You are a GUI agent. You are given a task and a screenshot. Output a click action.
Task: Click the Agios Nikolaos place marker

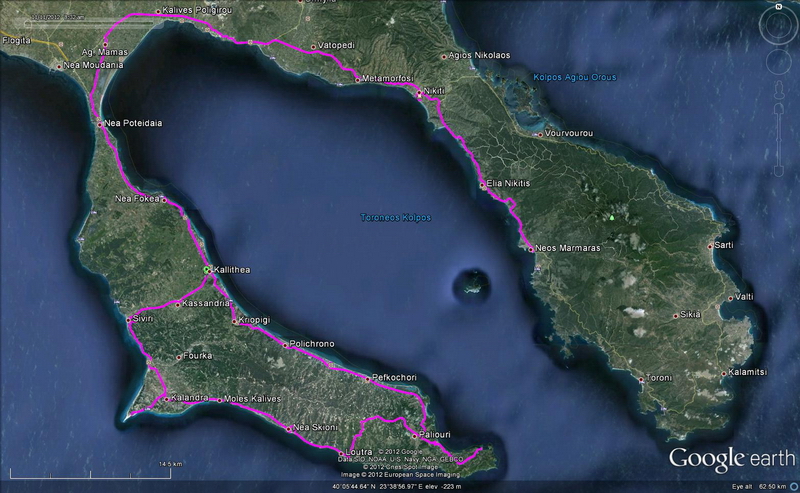[444, 57]
